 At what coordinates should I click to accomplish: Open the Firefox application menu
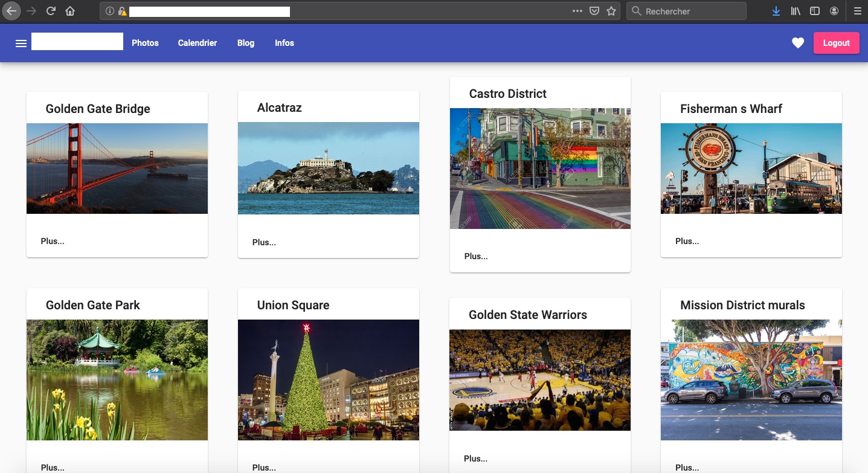(857, 10)
